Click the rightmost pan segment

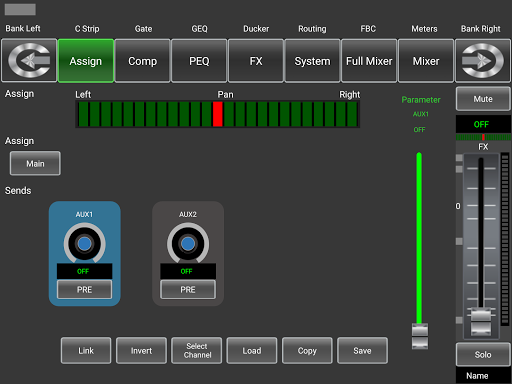(x=352, y=114)
